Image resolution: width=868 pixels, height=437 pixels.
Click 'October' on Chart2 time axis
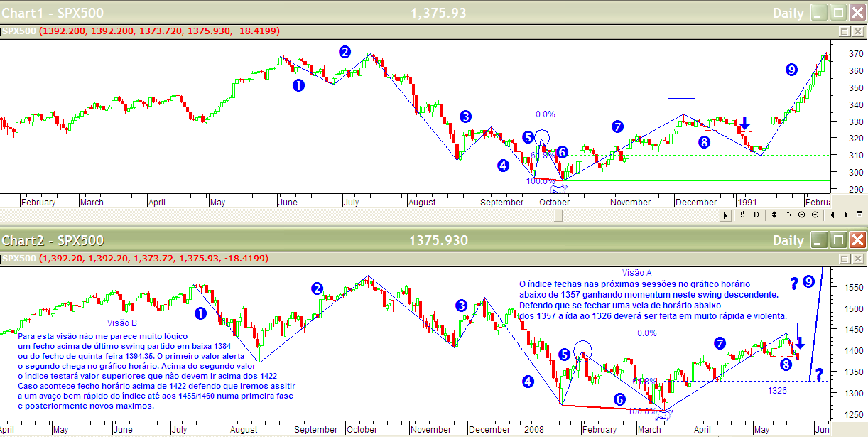(x=362, y=429)
